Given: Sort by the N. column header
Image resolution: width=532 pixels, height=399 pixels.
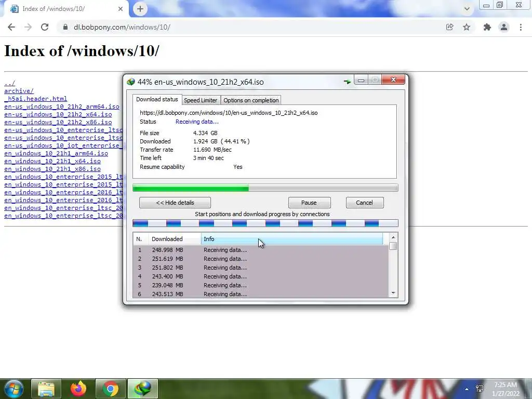Looking at the screenshot, I should coord(141,239).
